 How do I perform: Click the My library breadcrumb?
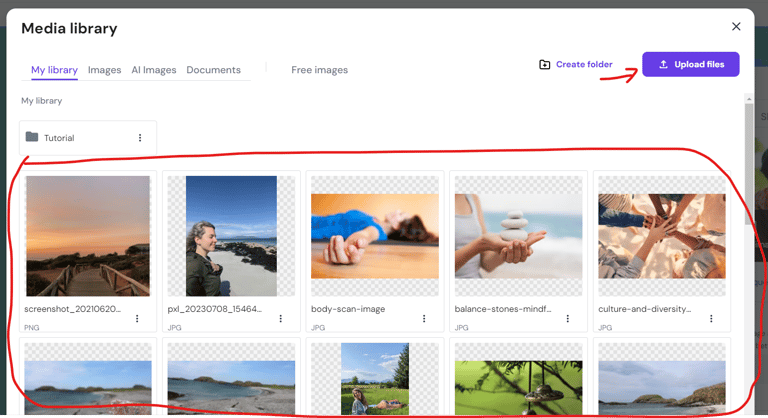click(42, 100)
